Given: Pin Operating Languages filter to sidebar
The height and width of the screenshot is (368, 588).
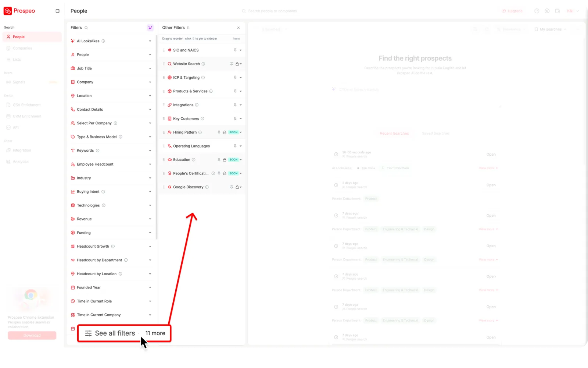Looking at the screenshot, I should point(235,146).
